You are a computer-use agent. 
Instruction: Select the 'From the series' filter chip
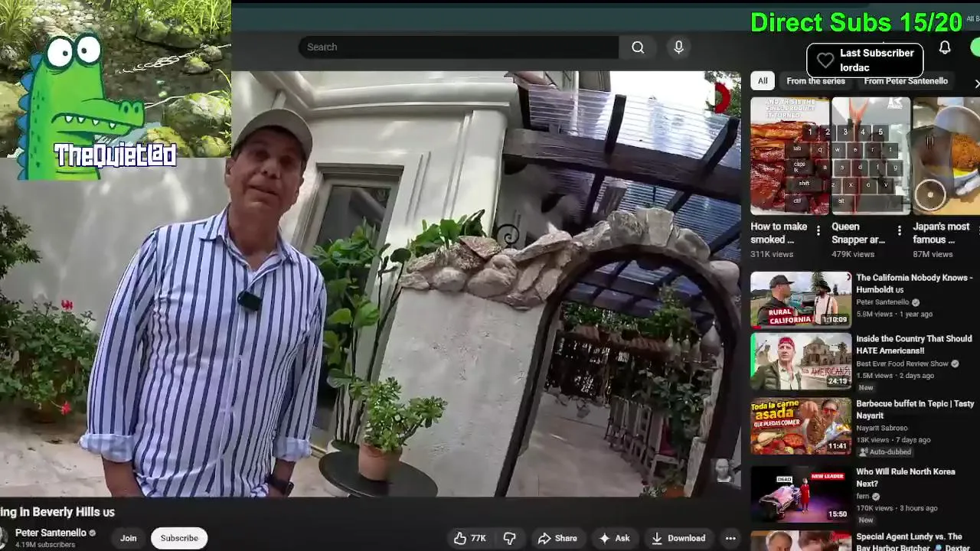815,81
